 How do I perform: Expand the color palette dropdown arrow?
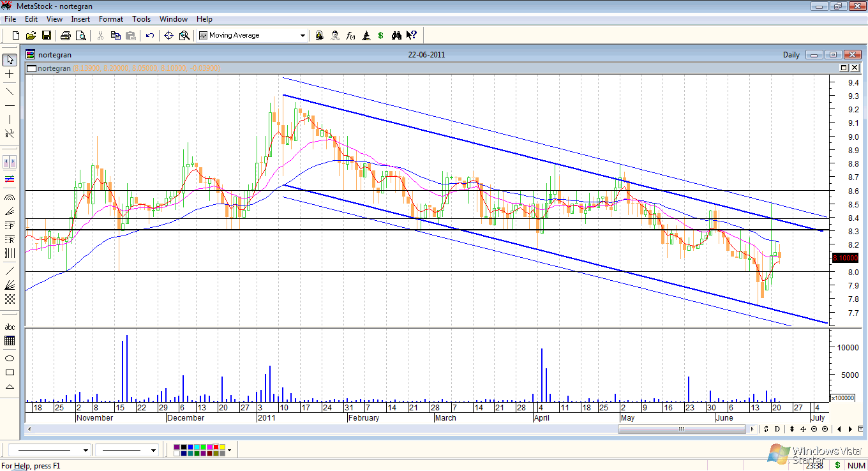(229, 451)
